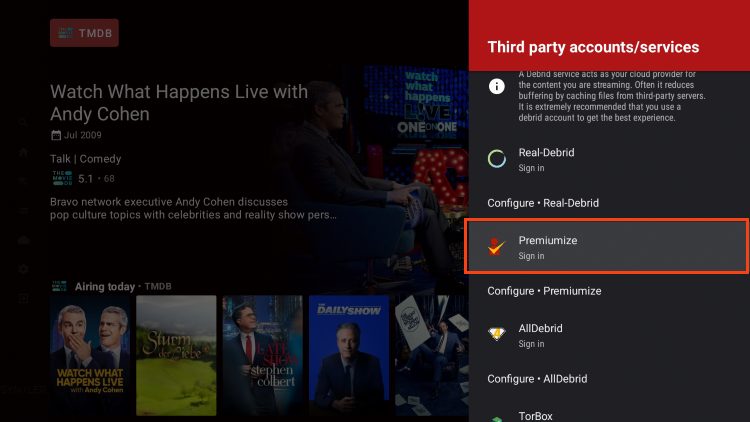The image size is (750, 422).
Task: Click the small TMDB logo beside Airing today
Action: [x=60, y=286]
